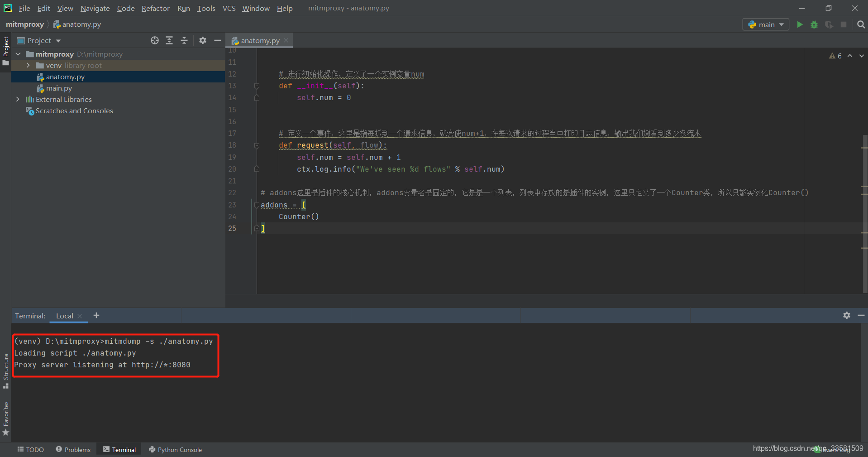Fold the __init__ method at line 13
Image resolution: width=868 pixels, height=457 pixels.
257,86
